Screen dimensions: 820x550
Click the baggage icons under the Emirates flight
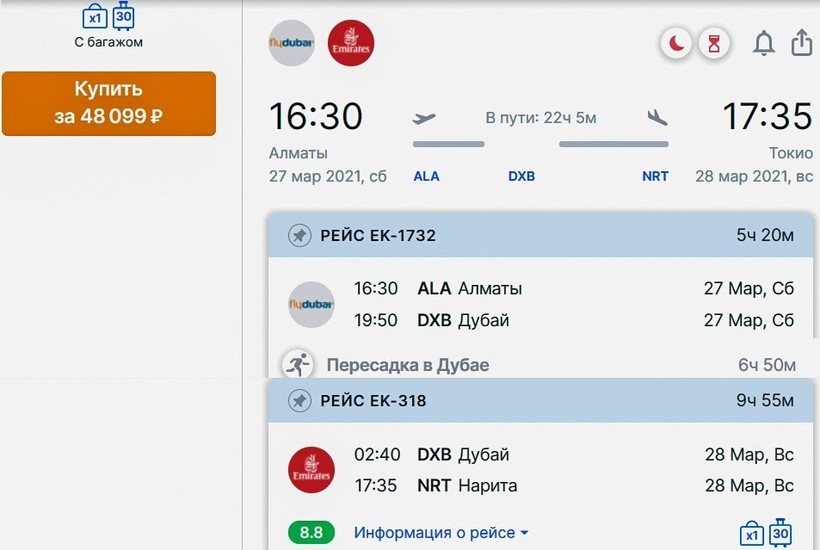click(766, 533)
